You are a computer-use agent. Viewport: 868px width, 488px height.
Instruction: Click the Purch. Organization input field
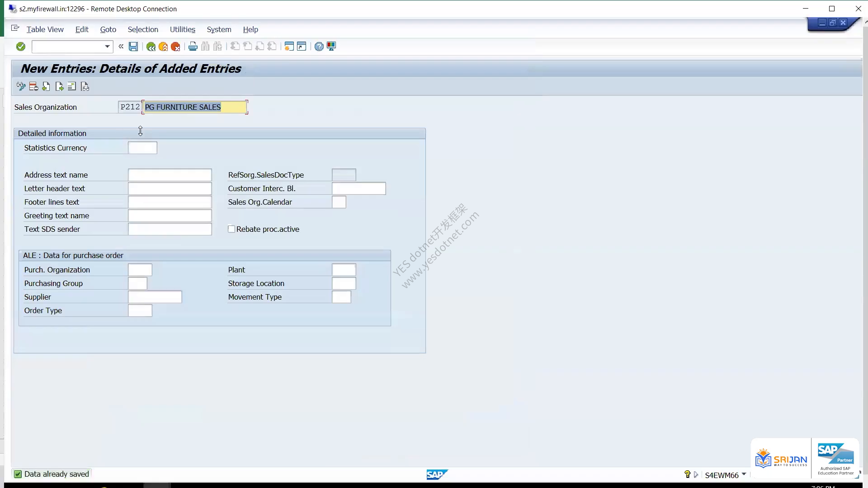(x=140, y=270)
